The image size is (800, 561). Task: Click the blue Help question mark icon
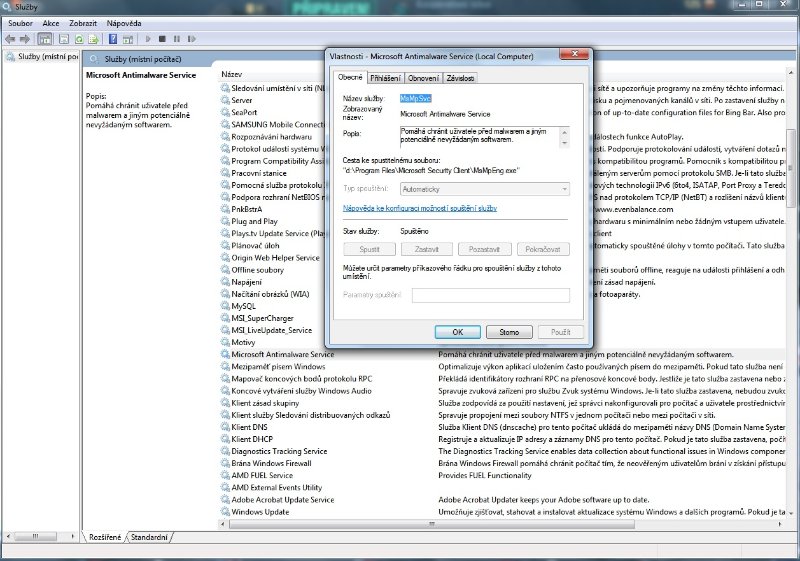click(113, 39)
